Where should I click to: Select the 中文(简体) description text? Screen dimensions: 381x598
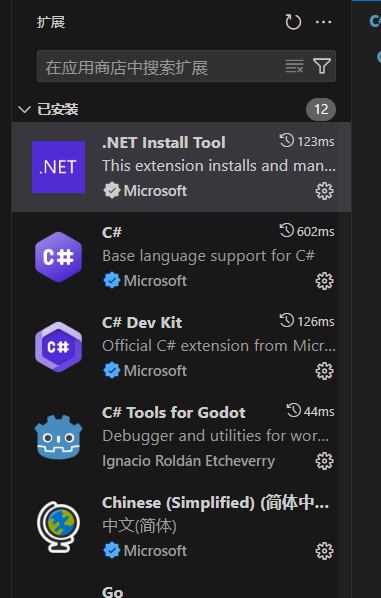coord(139,526)
